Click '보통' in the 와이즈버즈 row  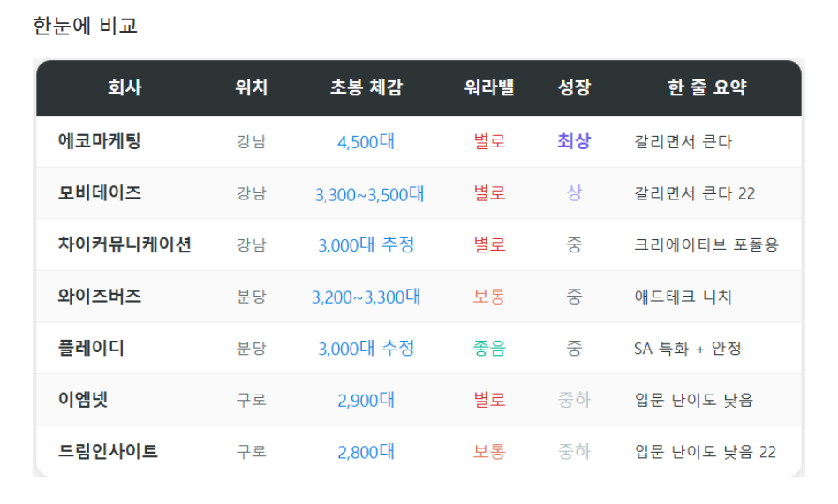tap(489, 296)
